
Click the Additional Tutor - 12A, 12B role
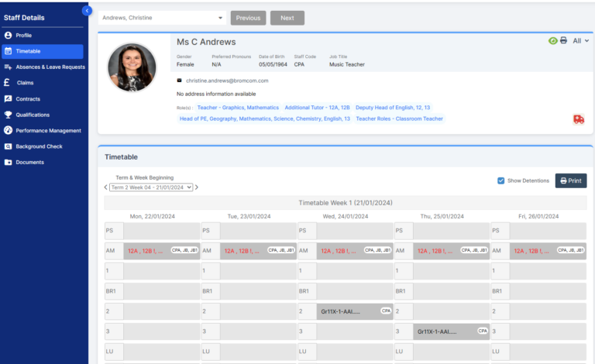point(317,108)
